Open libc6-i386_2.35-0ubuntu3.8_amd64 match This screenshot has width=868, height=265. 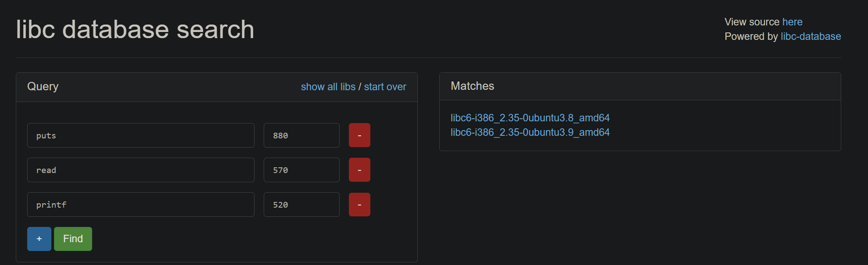point(530,118)
